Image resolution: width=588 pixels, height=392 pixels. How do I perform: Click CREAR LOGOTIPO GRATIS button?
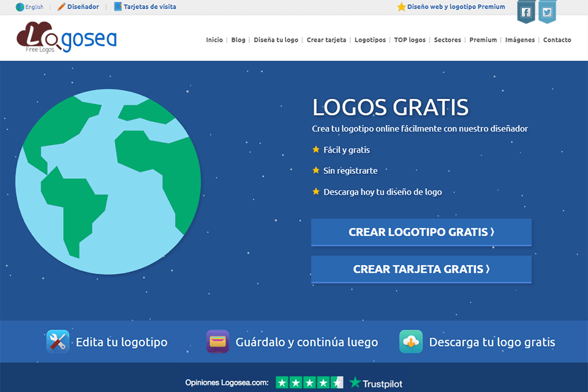421,232
